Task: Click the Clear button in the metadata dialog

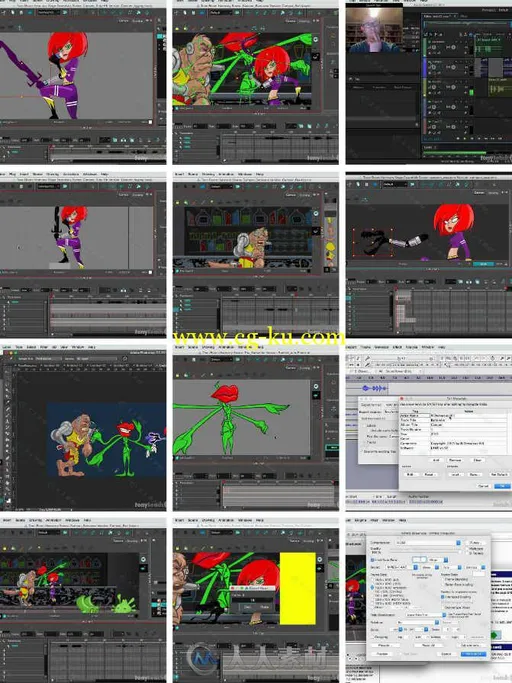Action: click(x=478, y=460)
